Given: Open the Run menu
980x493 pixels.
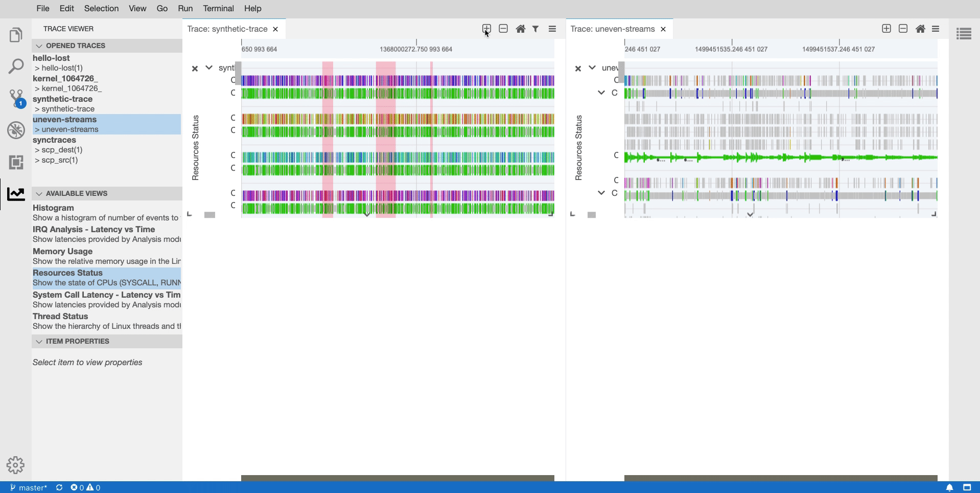Looking at the screenshot, I should (185, 8).
